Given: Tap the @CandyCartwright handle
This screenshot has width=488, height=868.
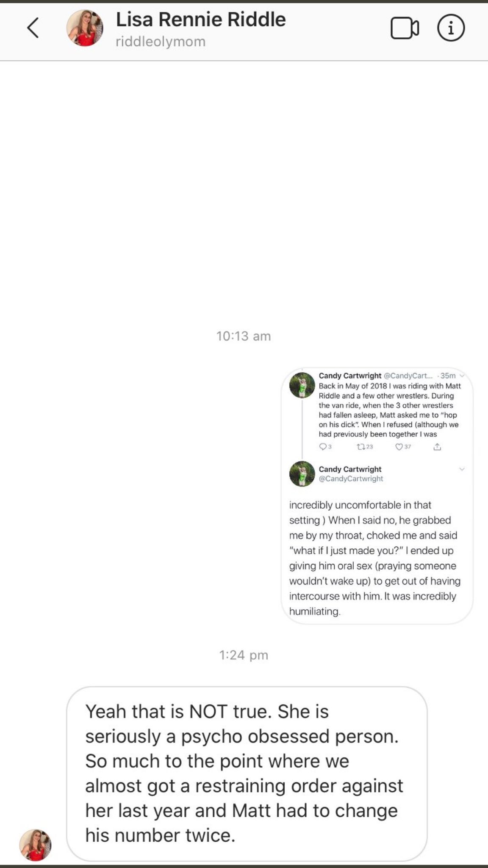Looking at the screenshot, I should (351, 479).
